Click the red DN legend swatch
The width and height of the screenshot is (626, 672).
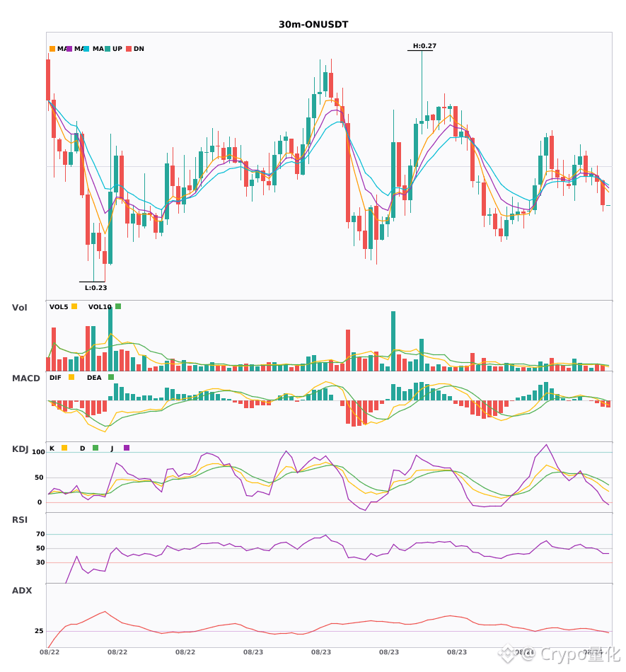point(129,49)
